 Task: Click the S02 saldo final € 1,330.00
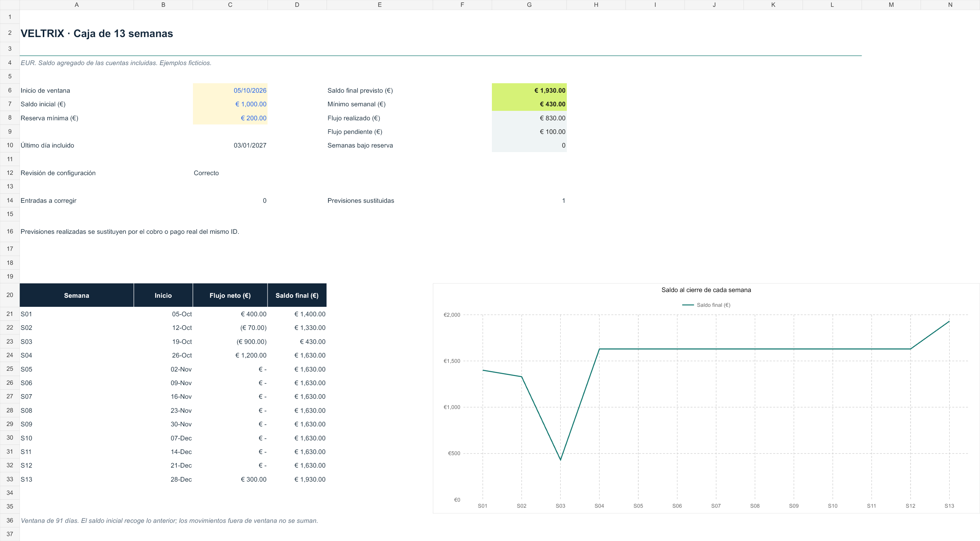tap(297, 328)
